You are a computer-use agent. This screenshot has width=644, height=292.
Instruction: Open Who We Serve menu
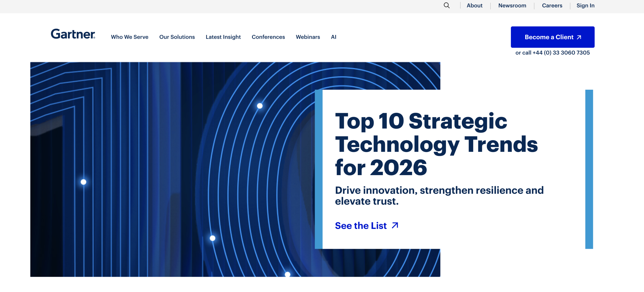click(130, 37)
